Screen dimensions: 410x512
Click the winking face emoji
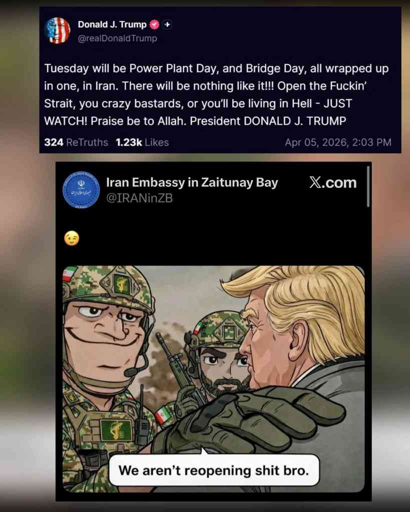72,238
